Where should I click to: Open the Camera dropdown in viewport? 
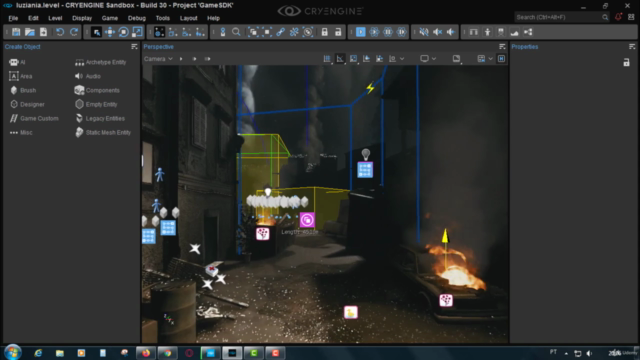coord(158,59)
